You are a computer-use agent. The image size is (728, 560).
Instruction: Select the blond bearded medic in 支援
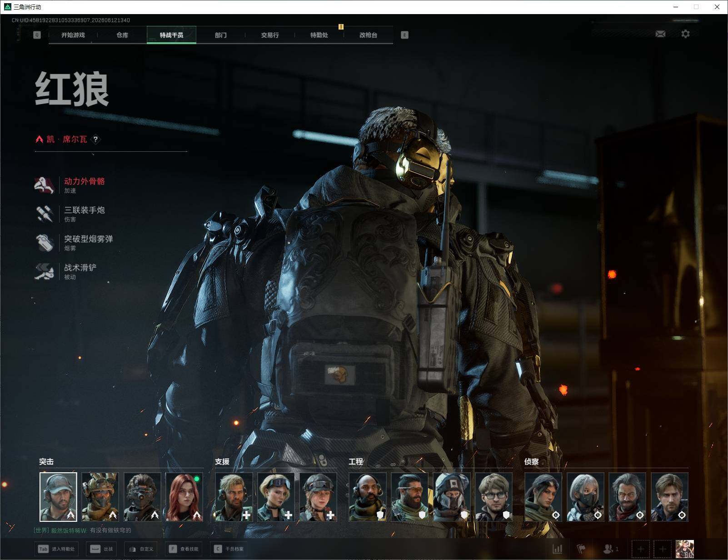pos(234,497)
